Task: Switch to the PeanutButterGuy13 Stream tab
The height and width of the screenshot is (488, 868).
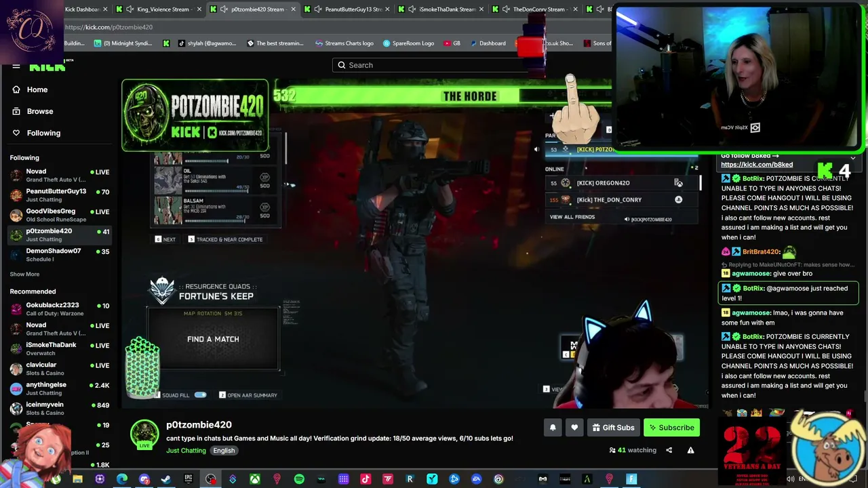Action: coord(347,9)
